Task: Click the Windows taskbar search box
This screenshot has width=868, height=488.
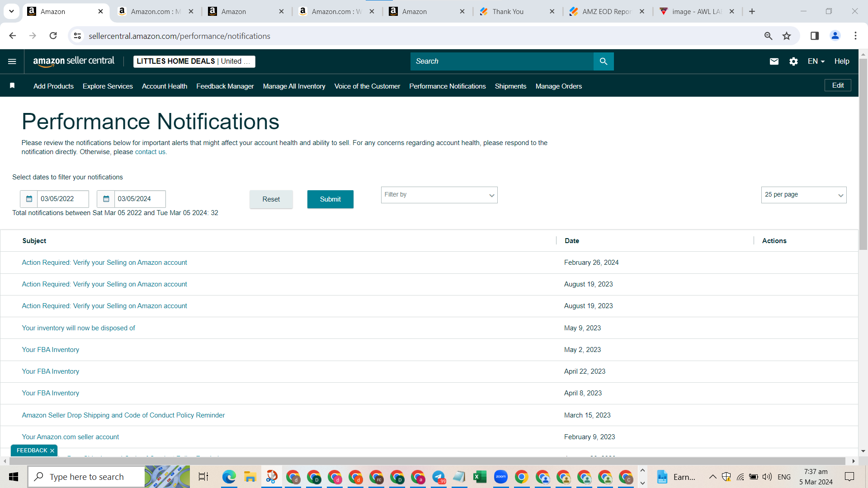Action: click(86, 477)
